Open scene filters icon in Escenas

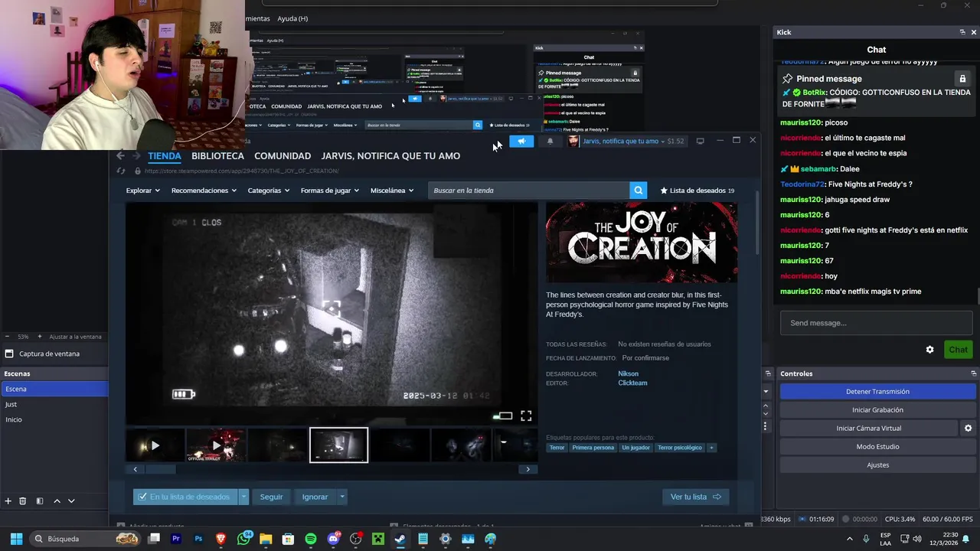pyautogui.click(x=40, y=501)
